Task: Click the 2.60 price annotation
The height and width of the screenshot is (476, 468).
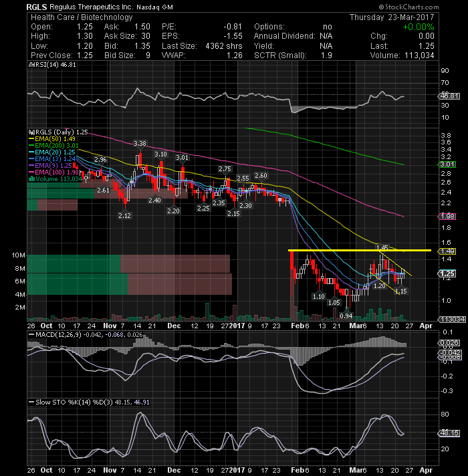Action: 261,176
